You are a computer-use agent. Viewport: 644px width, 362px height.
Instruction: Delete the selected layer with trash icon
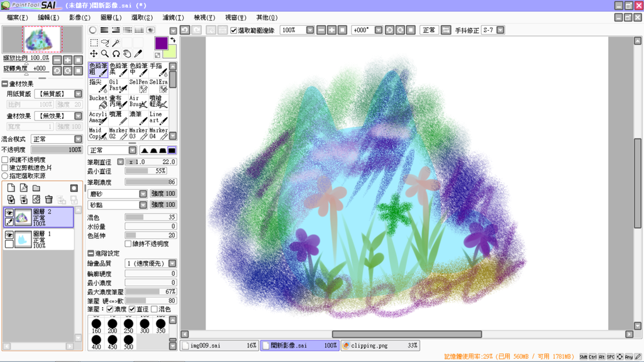tap(49, 199)
